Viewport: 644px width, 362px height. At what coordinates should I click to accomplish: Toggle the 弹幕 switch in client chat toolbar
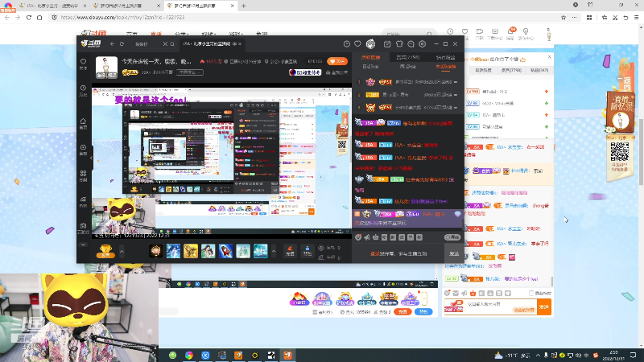(452, 237)
